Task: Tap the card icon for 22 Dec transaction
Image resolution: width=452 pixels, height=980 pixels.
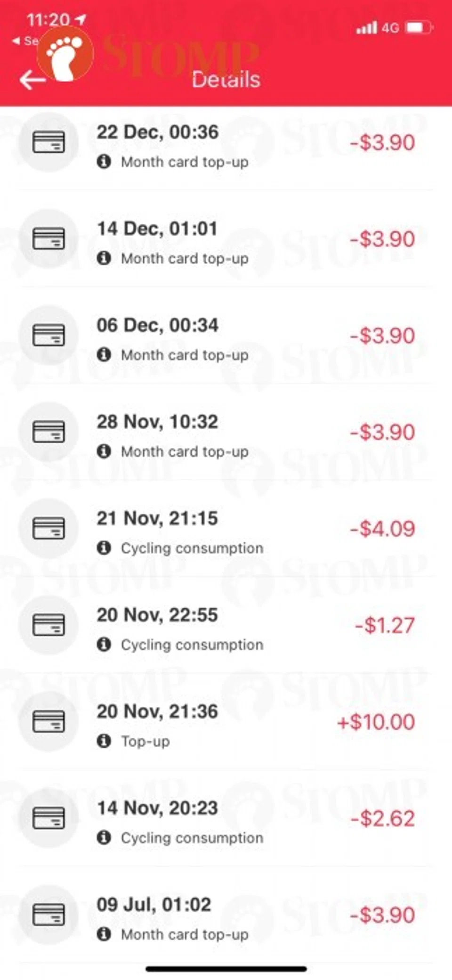Action: click(x=48, y=142)
